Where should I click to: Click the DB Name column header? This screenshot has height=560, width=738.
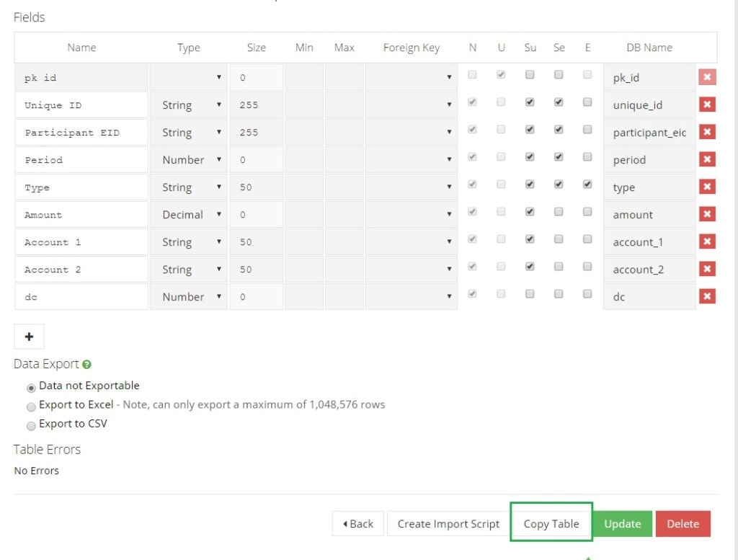(x=649, y=48)
